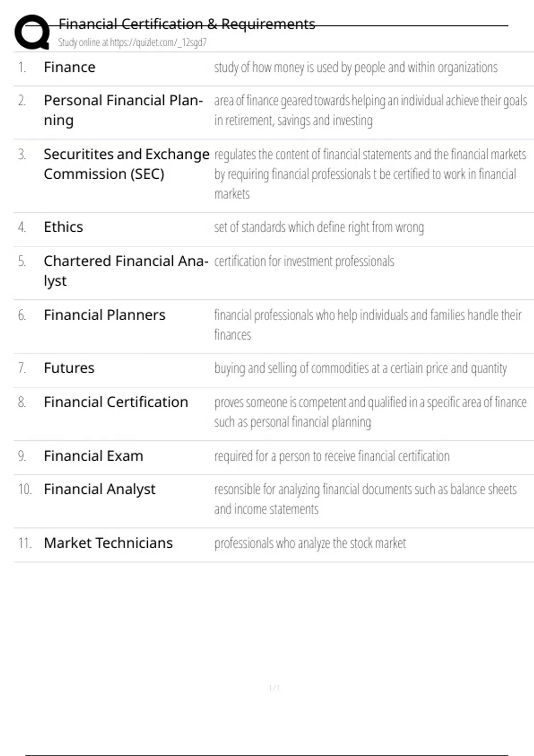The image size is (534, 756).
Task: Select the definition of Market Technicians
Action: 310,543
